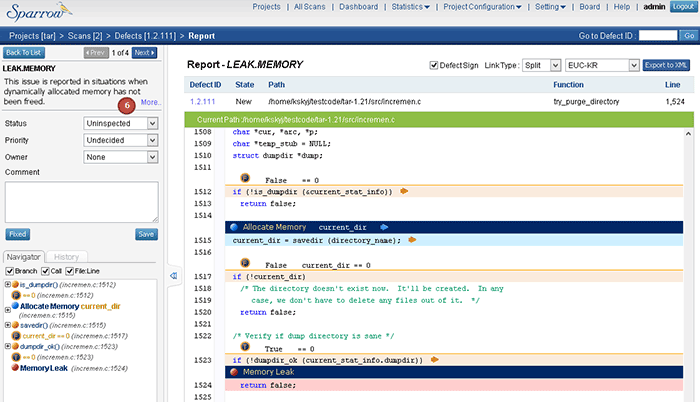Toggle the Defect Sign checkbox

coord(433,65)
